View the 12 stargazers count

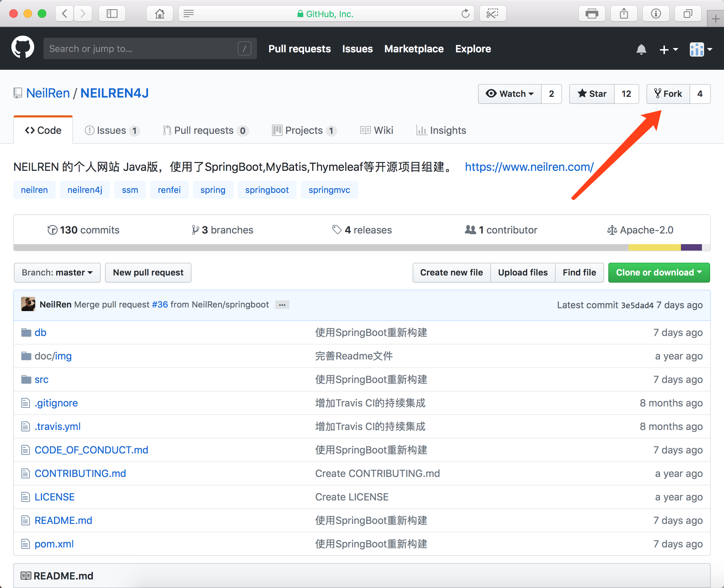(x=626, y=94)
